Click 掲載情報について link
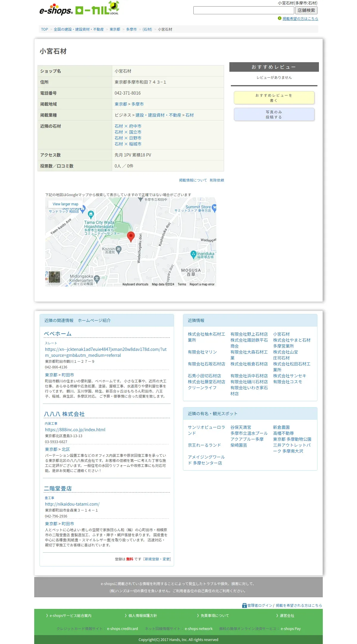This screenshot has width=357, height=644. point(193,180)
